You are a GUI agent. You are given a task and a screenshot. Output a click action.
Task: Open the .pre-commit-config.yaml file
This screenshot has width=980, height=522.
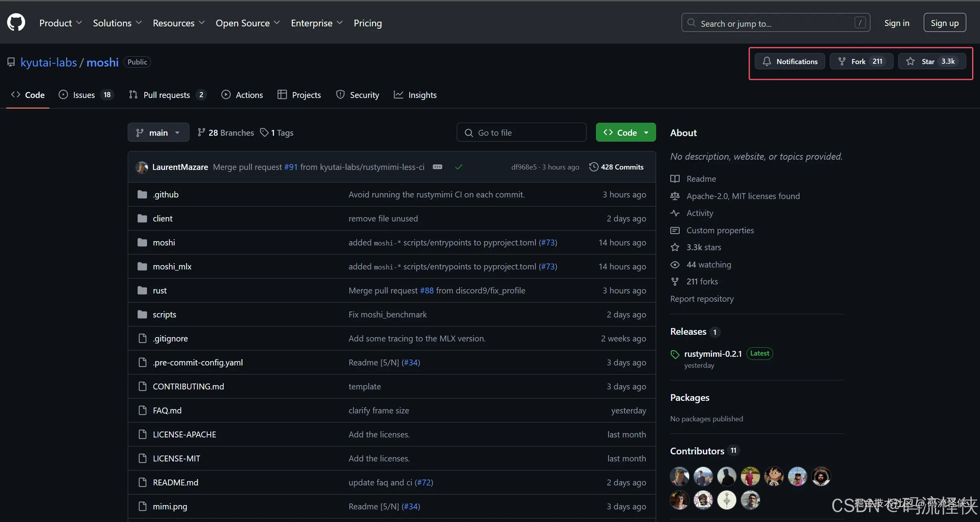tap(198, 362)
